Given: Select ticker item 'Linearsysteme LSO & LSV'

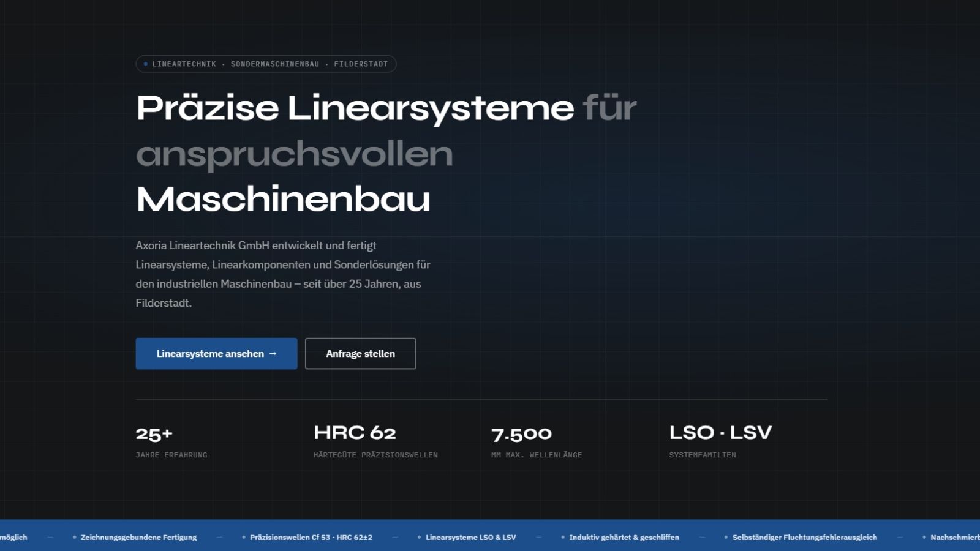Looking at the screenshot, I should pyautogui.click(x=471, y=537).
